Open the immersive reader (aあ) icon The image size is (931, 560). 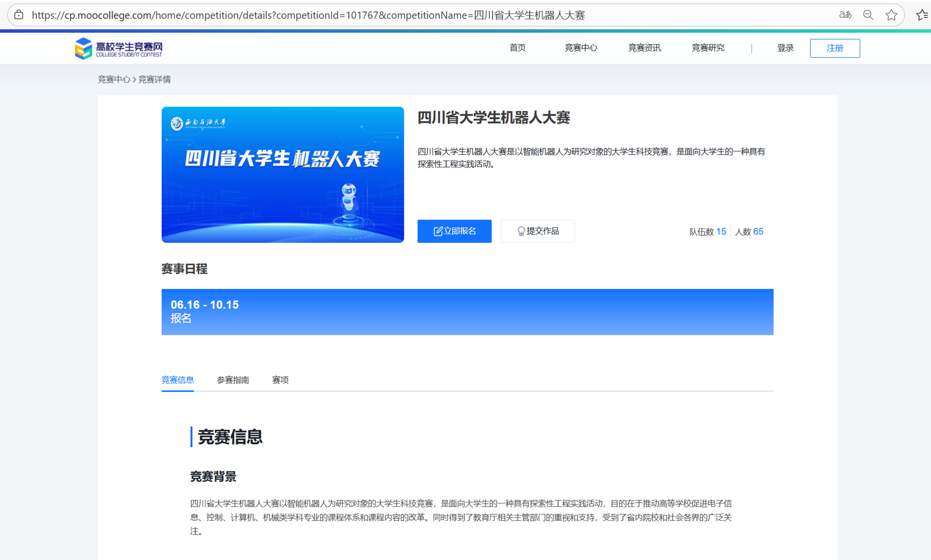tap(845, 15)
